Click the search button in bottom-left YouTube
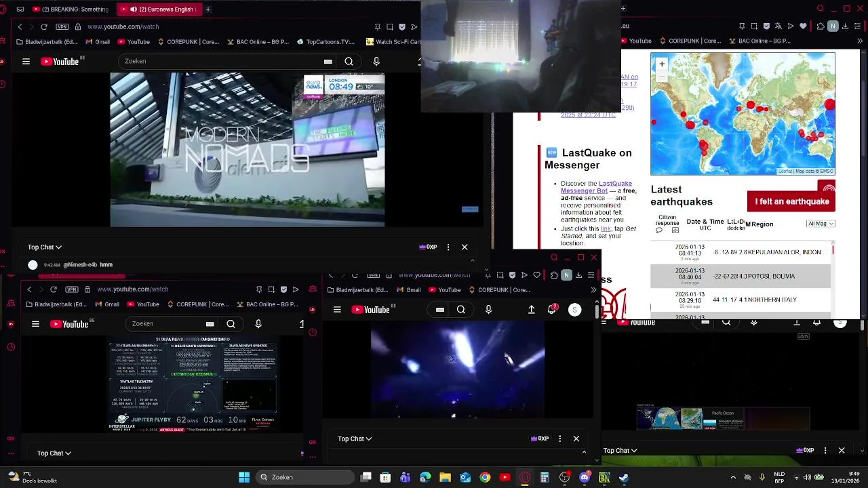The width and height of the screenshot is (868, 488). tap(231, 324)
